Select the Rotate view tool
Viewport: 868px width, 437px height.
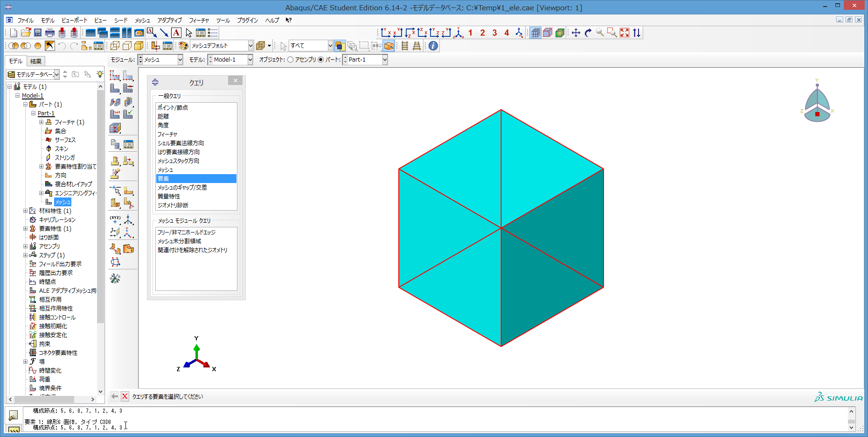point(588,33)
